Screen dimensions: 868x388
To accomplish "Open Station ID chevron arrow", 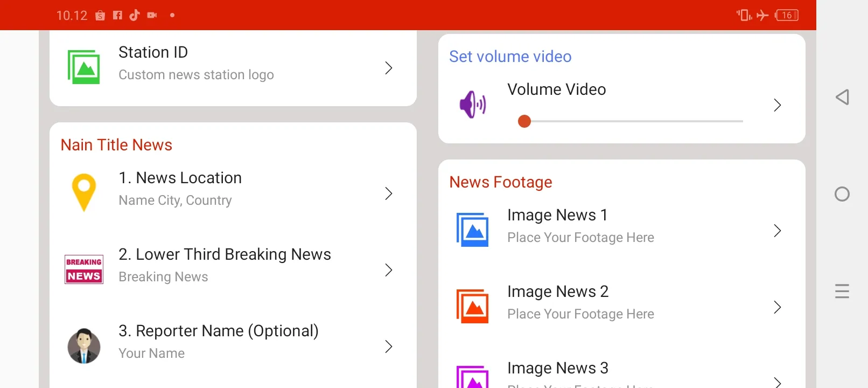I will [x=389, y=68].
